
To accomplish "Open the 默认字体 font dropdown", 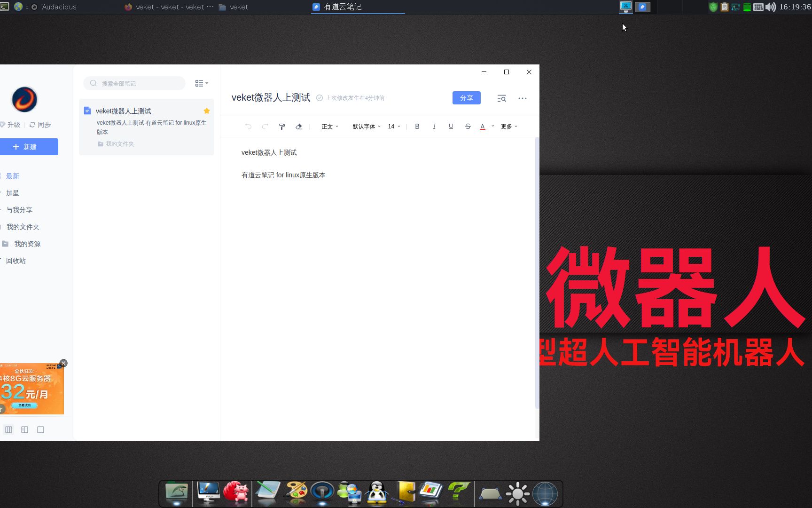I will 367,127.
